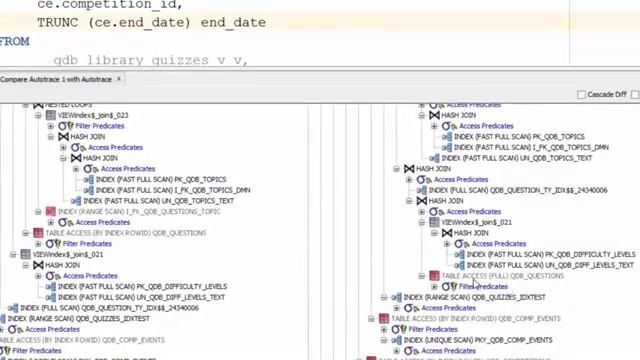This screenshot has width=640, height=360.
Task: Click the filter icon under TABLE ACCESS (FULL) QDB_QUESTIONS
Action: click(x=449, y=287)
